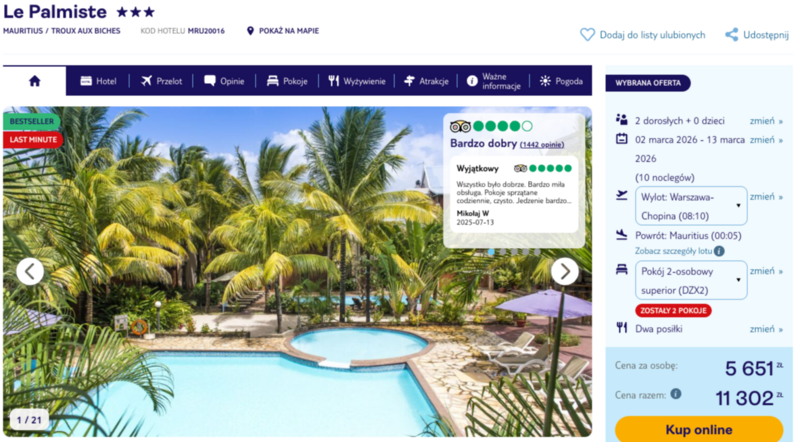Open the Pokoje tab
800x442 pixels.
click(287, 81)
